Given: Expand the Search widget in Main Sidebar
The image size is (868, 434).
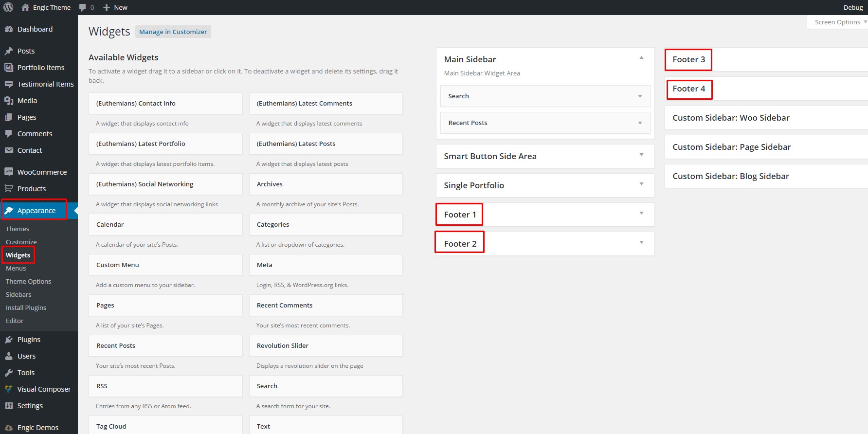Looking at the screenshot, I should 640,96.
